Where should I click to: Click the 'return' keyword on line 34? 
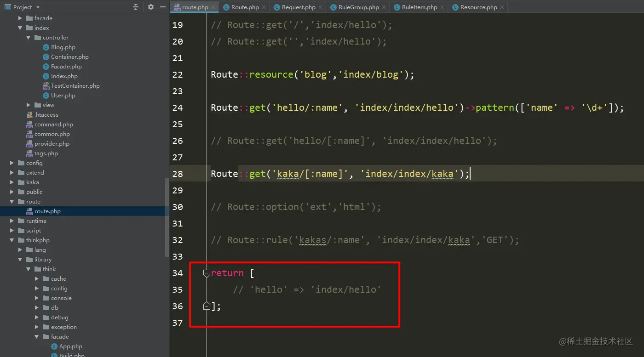click(227, 273)
